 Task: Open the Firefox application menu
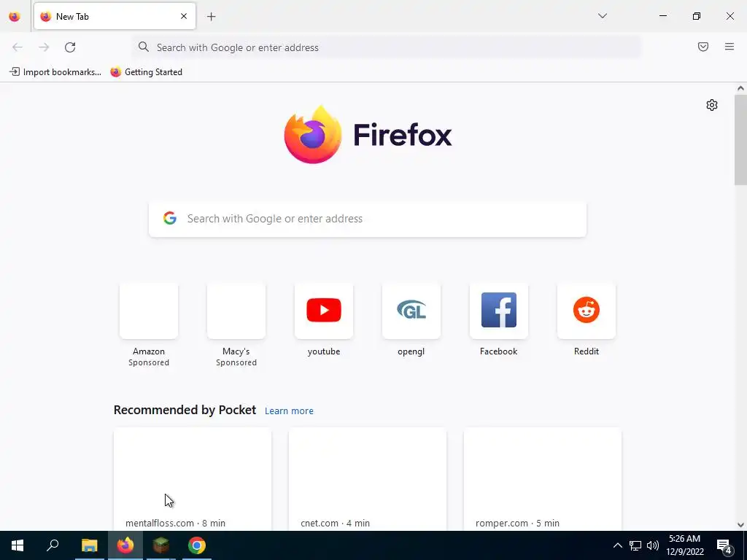point(729,47)
